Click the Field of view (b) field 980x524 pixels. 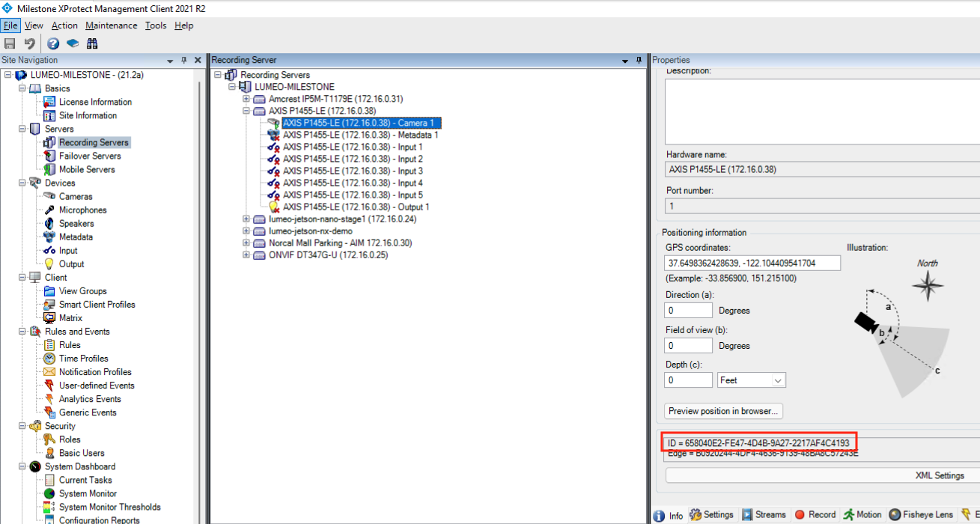tap(688, 346)
